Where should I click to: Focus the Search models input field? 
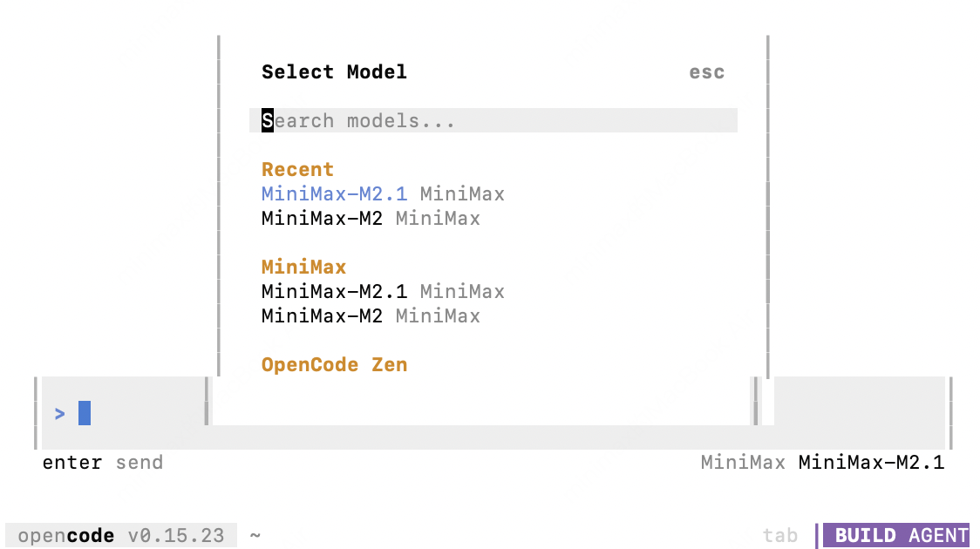(493, 120)
